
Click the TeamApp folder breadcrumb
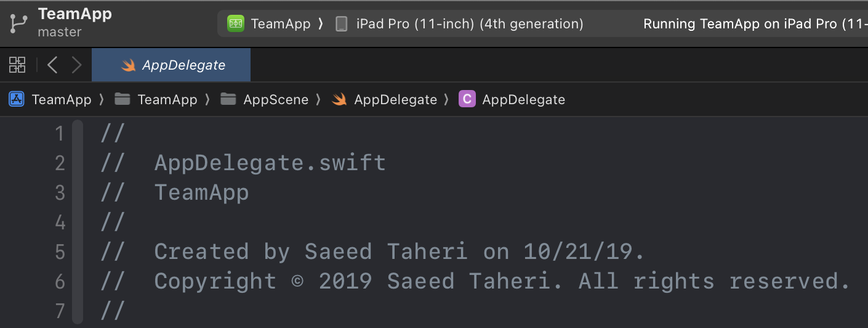click(x=167, y=99)
